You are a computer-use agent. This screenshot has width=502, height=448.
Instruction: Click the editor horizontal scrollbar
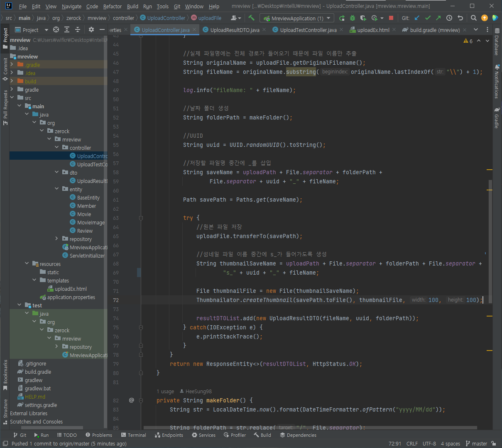(310, 428)
